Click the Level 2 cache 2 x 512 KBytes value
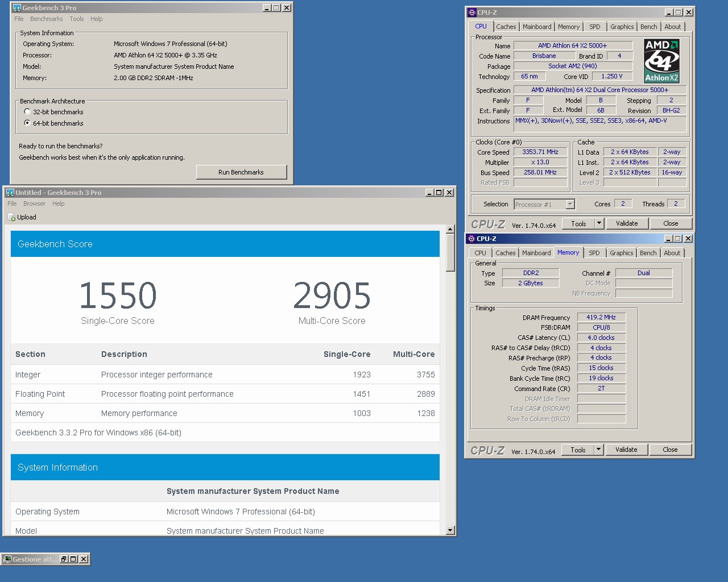This screenshot has width=728, height=582. click(630, 173)
